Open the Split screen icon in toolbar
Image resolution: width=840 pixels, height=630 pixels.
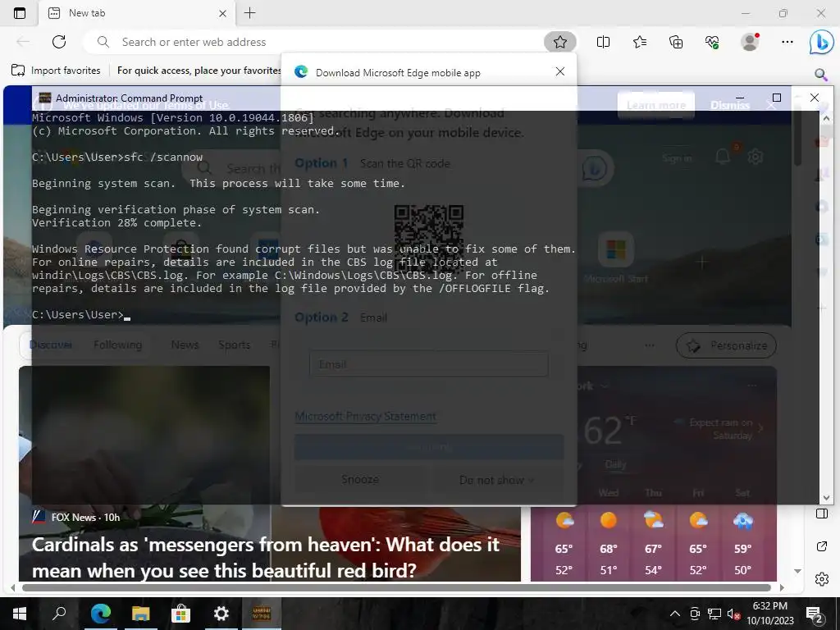pos(603,42)
